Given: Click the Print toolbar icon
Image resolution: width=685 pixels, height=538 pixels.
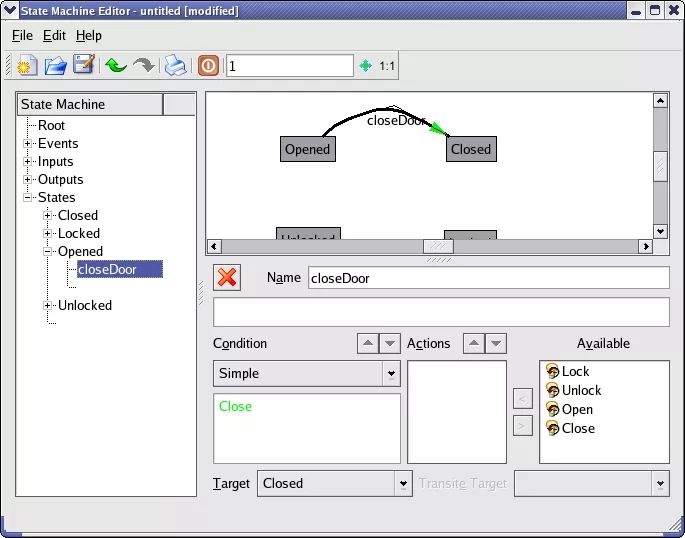Looking at the screenshot, I should [x=175, y=66].
